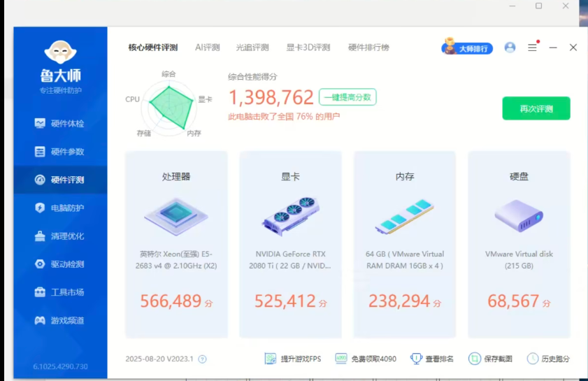Image resolution: width=588 pixels, height=381 pixels.
Task: Select 硬件评测 in the sidebar
Action: tap(60, 180)
